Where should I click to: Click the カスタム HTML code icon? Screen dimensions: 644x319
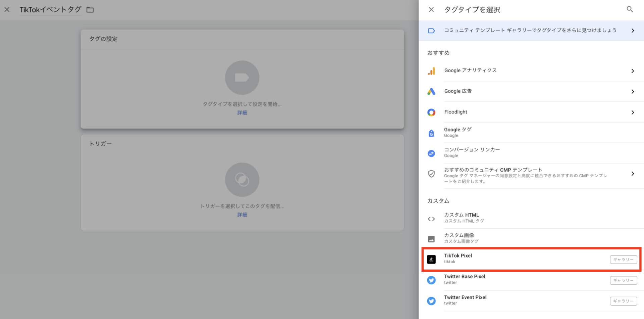coord(431,219)
